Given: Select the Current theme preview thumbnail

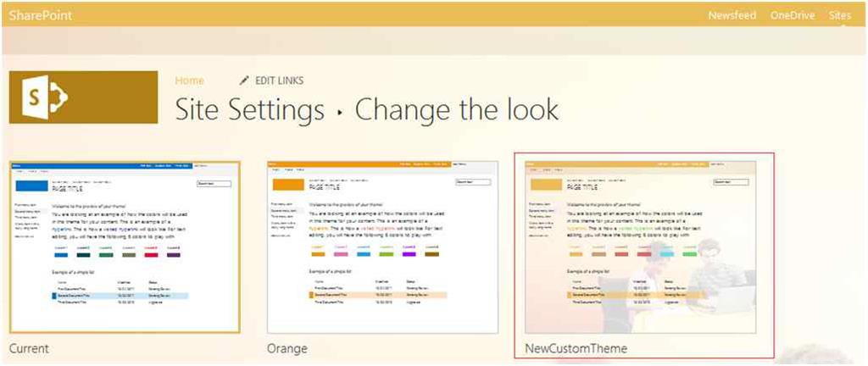Looking at the screenshot, I should click(x=125, y=247).
